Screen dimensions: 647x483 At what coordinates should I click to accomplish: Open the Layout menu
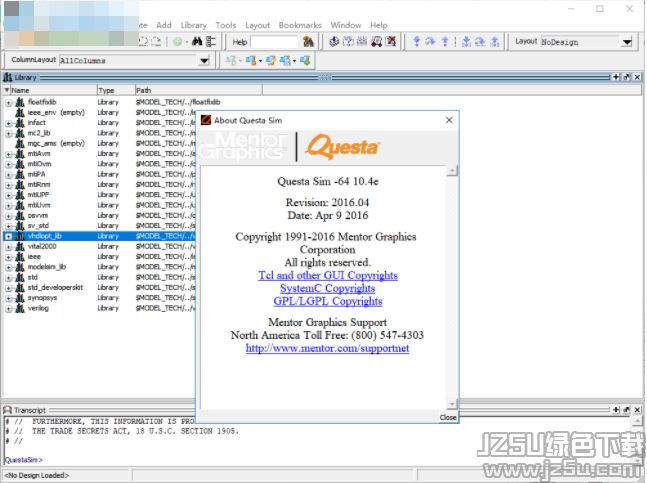257,25
